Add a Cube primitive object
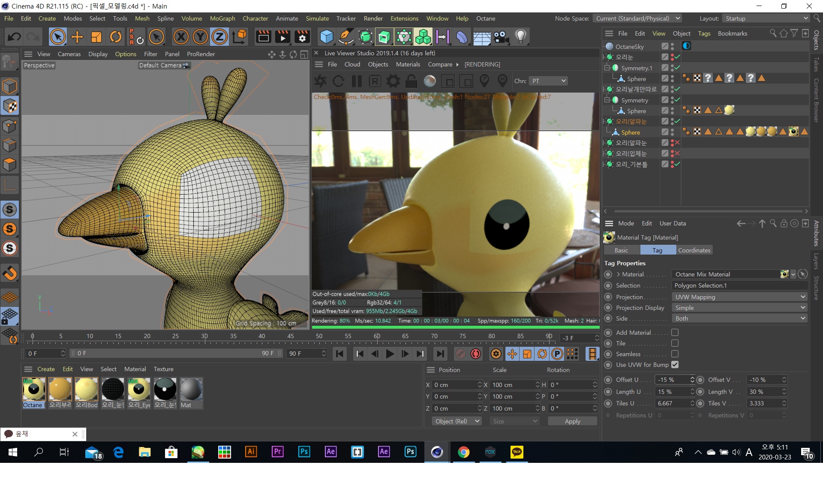Screen dimensions: 823x504 [x=327, y=37]
